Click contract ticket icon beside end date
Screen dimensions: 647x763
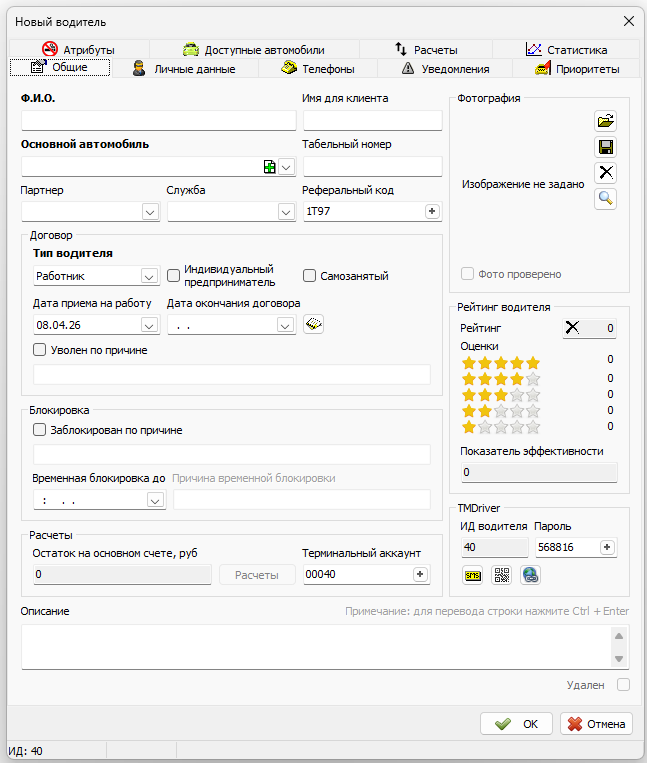pos(313,324)
